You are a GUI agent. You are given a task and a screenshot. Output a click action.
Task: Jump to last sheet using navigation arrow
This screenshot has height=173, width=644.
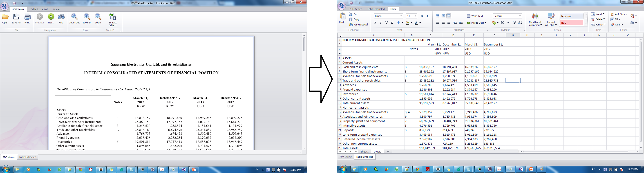[356, 151]
